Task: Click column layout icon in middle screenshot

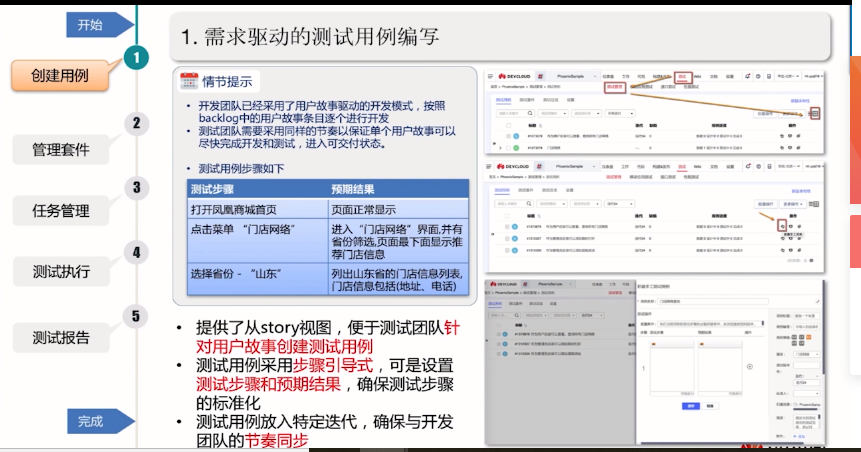Action: tap(814, 204)
